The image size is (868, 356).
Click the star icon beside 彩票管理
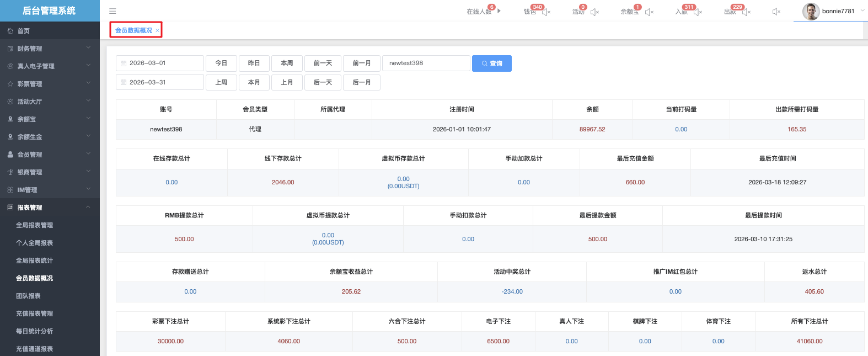click(10, 84)
